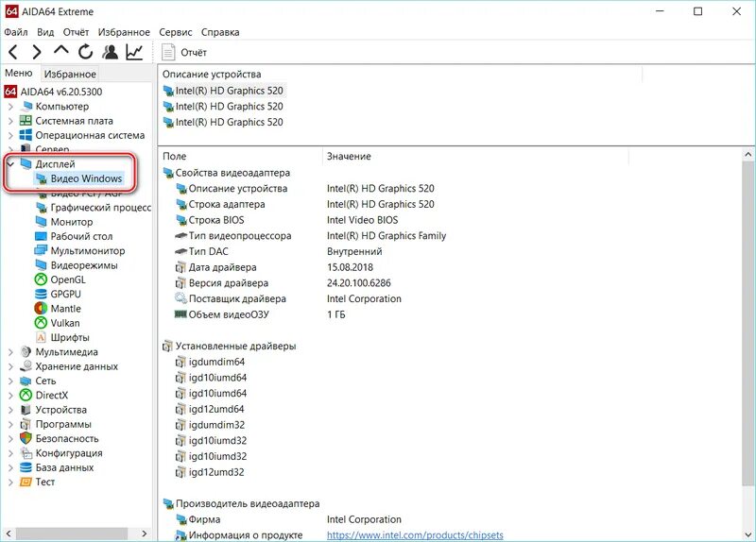Open the Сервис menu

[176, 32]
